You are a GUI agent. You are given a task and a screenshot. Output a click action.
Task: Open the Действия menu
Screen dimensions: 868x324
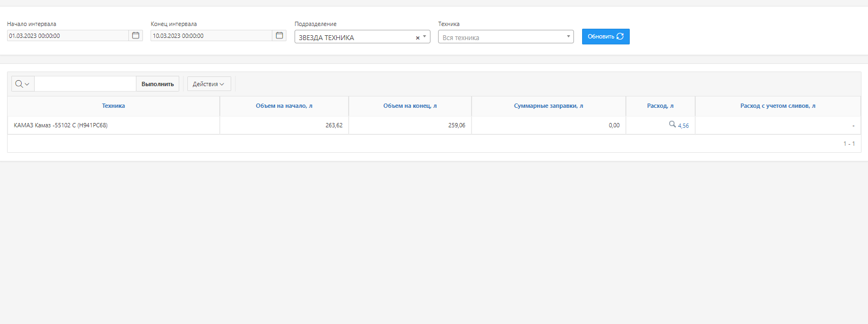tap(208, 84)
